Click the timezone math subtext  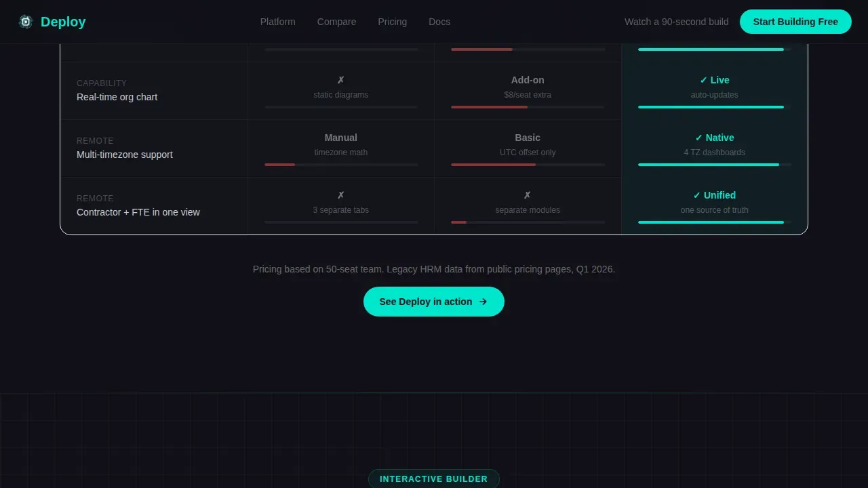coord(341,152)
